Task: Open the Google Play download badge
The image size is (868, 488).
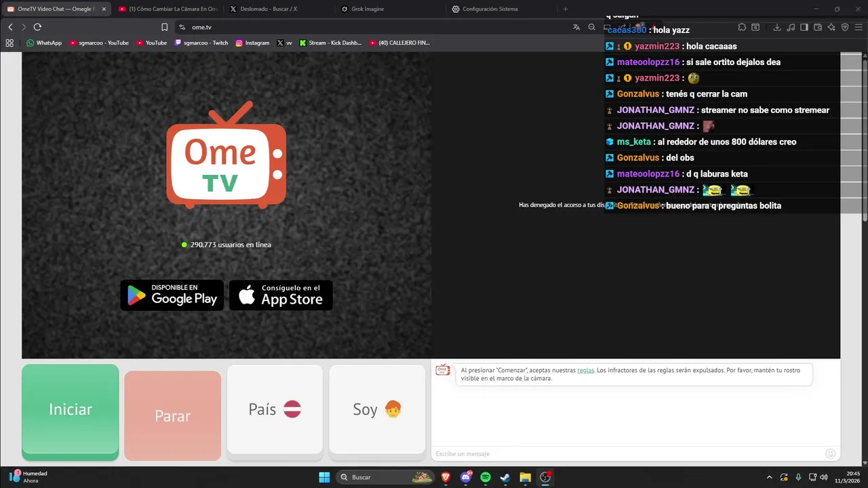Action: [172, 296]
